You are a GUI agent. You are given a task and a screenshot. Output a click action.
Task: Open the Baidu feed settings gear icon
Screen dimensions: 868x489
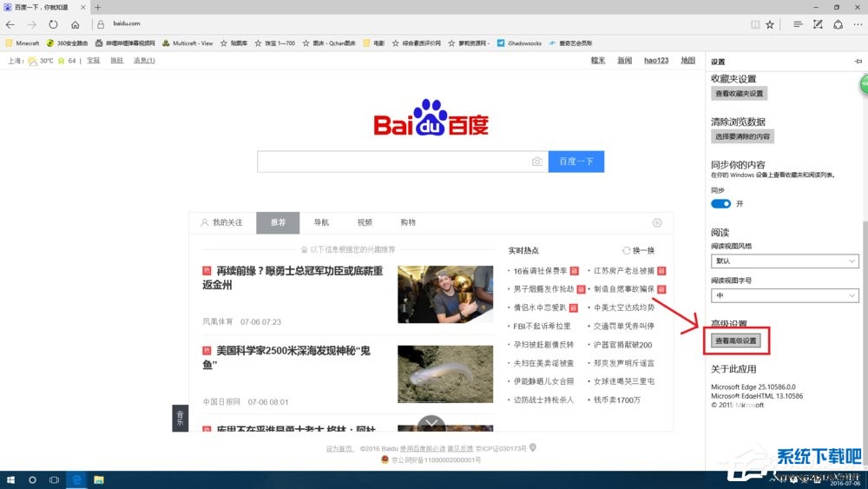pyautogui.click(x=657, y=222)
